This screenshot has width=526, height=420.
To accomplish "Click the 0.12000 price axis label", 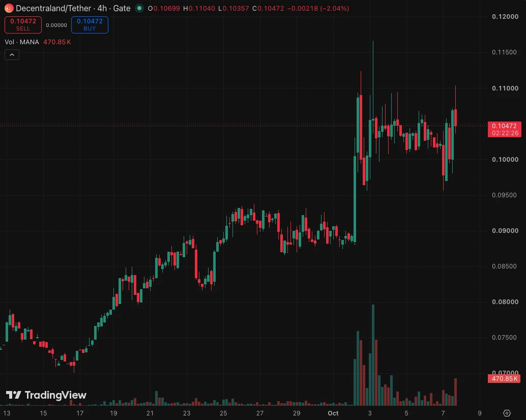I will click(x=505, y=17).
